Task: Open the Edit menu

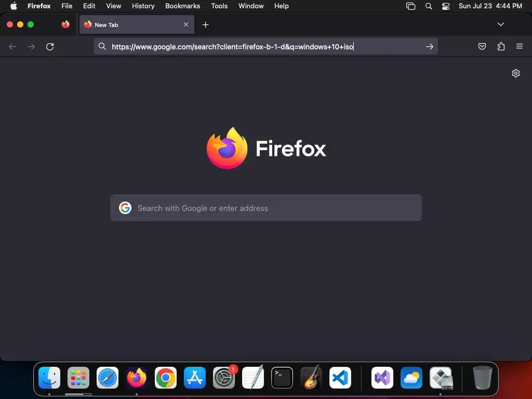Action: click(89, 6)
